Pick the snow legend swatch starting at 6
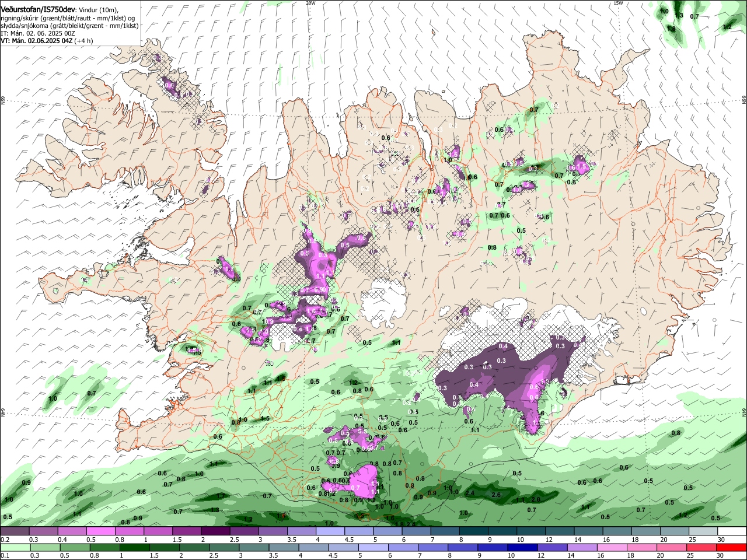This screenshot has height=560, width=747. tap(416, 531)
